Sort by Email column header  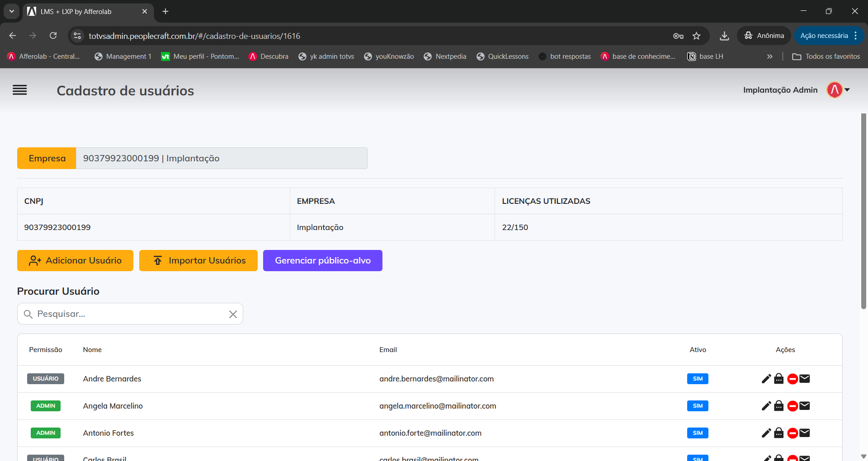pyautogui.click(x=388, y=350)
